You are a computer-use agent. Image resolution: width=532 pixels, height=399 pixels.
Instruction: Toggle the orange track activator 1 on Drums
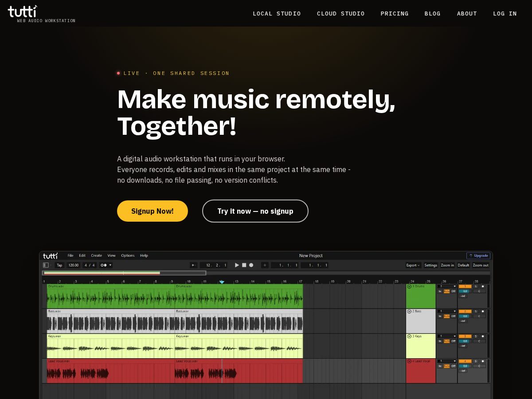465,286
